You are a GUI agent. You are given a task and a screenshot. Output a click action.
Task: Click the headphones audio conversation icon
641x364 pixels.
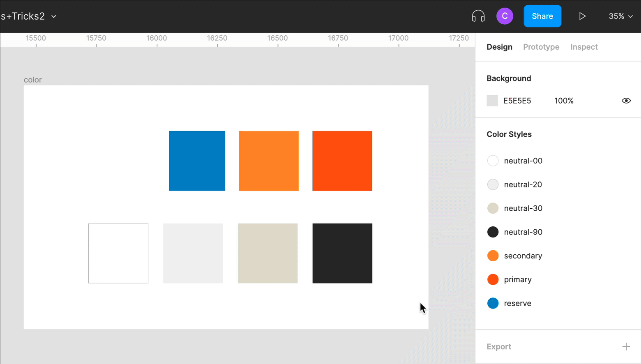click(x=478, y=16)
